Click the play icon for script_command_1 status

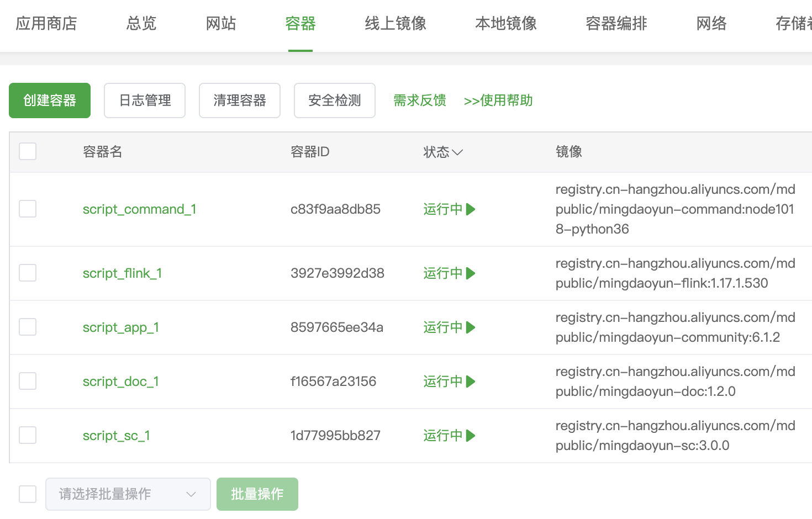(x=471, y=209)
